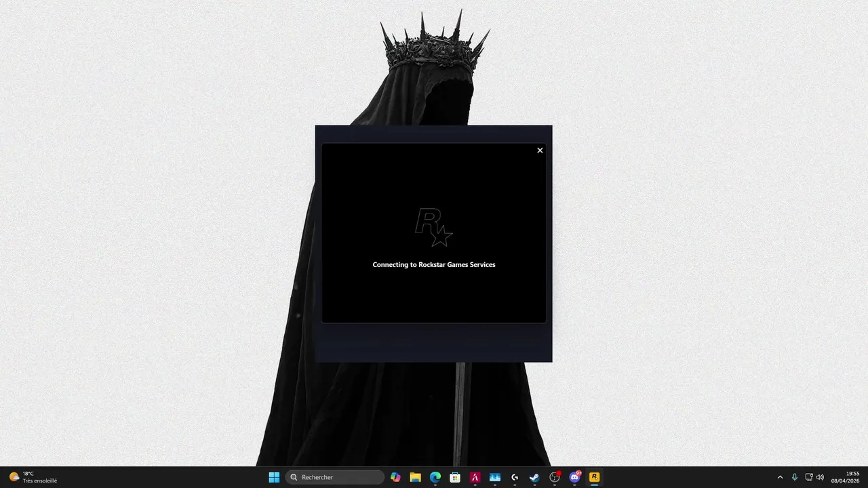868x488 pixels.
Task: Open the blue graph app on taskbar
Action: point(495,477)
